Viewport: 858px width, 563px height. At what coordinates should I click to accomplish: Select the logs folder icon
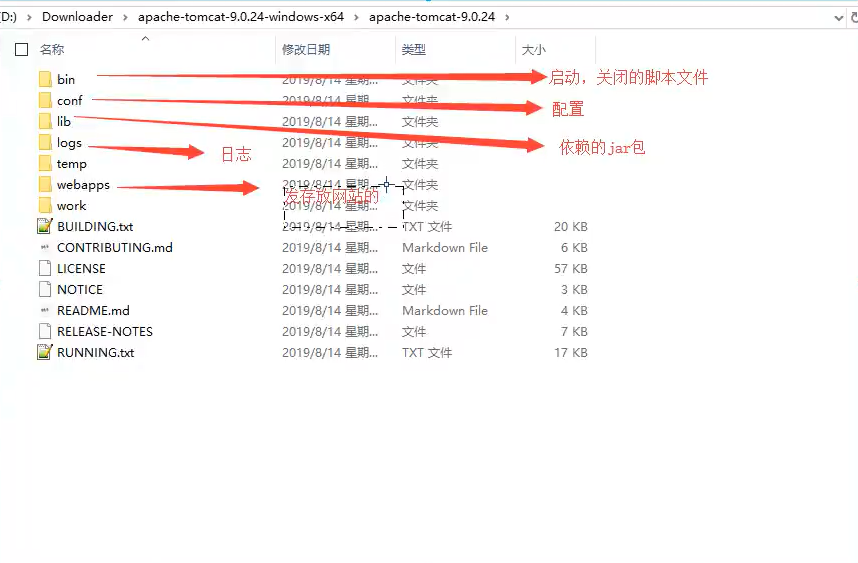click(x=44, y=143)
